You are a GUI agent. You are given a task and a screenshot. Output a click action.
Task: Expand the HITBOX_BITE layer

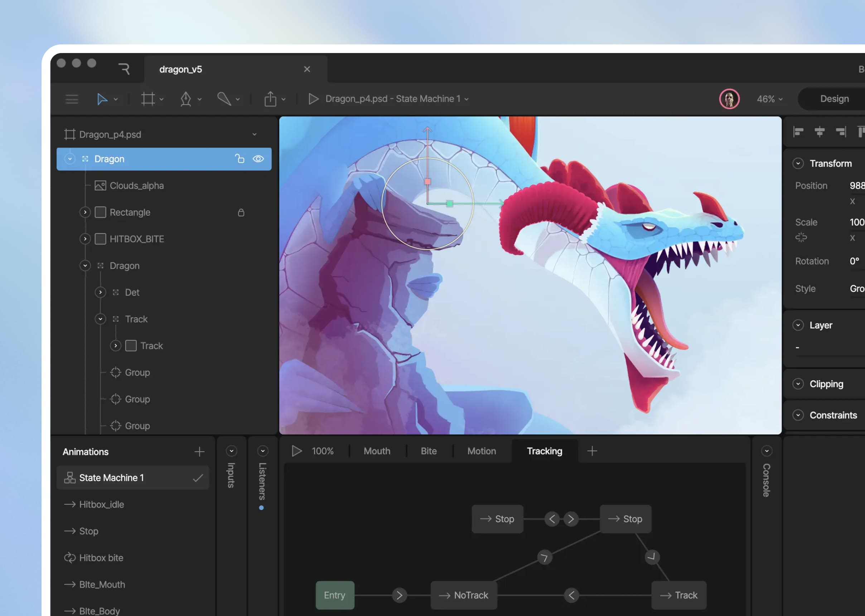pyautogui.click(x=85, y=239)
